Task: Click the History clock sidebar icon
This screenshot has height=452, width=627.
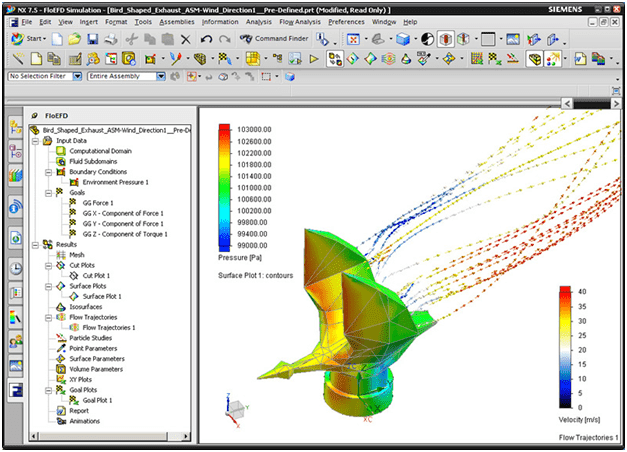Action: click(16, 268)
